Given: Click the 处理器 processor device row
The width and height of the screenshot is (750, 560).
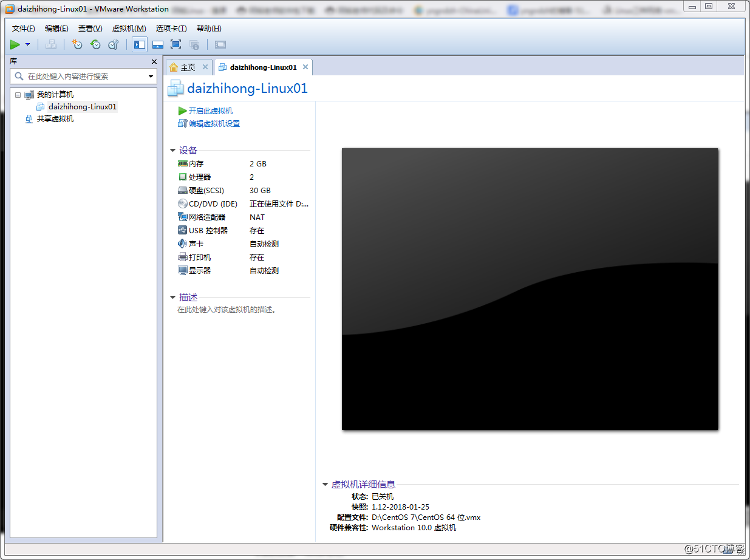Looking at the screenshot, I should point(244,177).
